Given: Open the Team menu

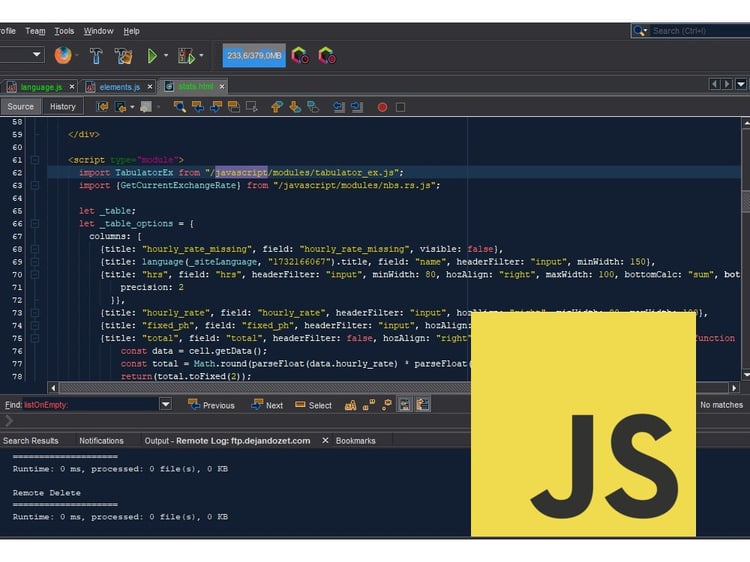Looking at the screenshot, I should point(35,31).
